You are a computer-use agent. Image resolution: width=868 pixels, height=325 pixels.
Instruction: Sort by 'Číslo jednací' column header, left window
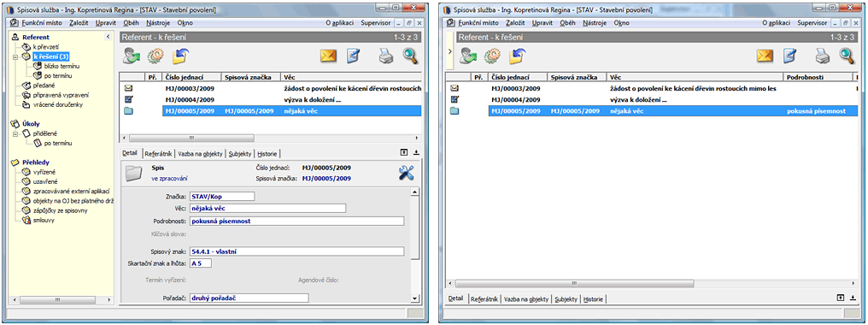point(192,77)
